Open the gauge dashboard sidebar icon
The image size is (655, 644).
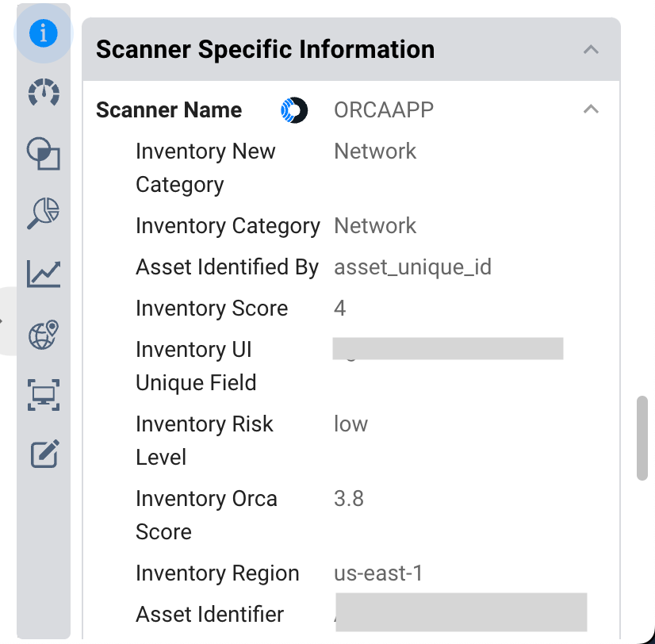pos(44,92)
